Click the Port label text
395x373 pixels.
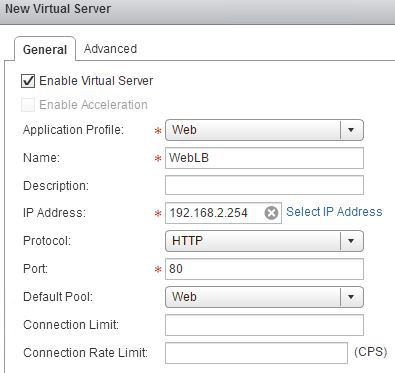[x=35, y=268]
